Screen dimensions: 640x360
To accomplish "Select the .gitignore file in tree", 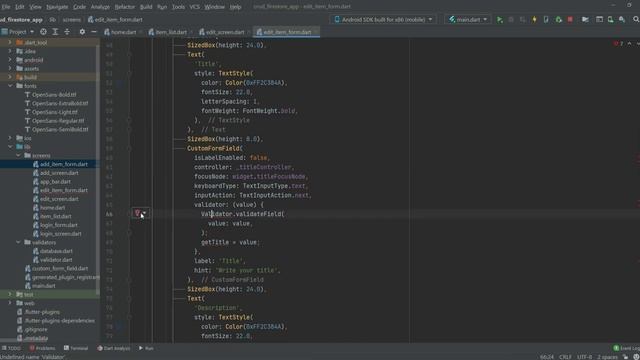I will pos(36,329).
